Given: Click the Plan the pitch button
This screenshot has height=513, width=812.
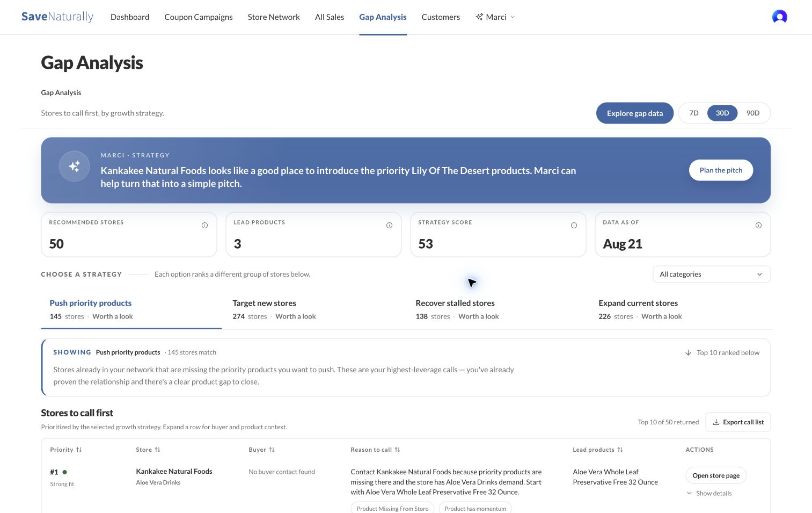Looking at the screenshot, I should 721,170.
